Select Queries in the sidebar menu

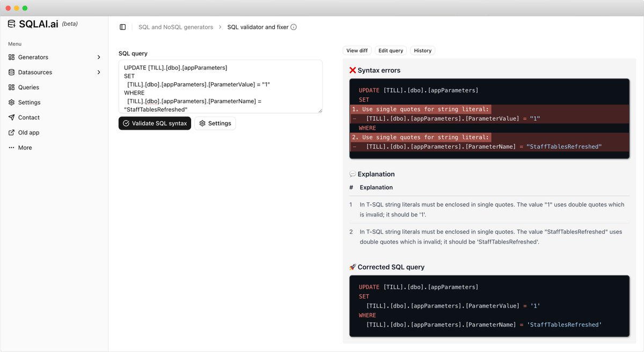pyautogui.click(x=30, y=87)
